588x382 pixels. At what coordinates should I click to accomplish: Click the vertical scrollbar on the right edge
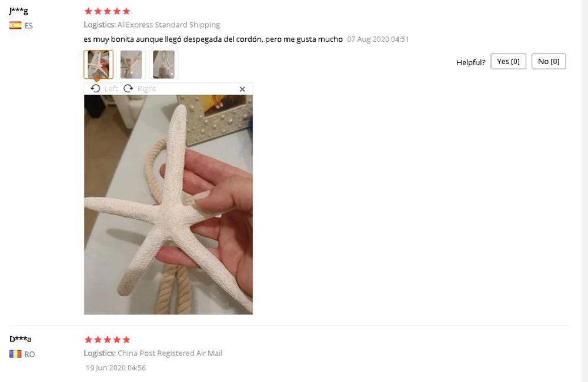pyautogui.click(x=584, y=191)
